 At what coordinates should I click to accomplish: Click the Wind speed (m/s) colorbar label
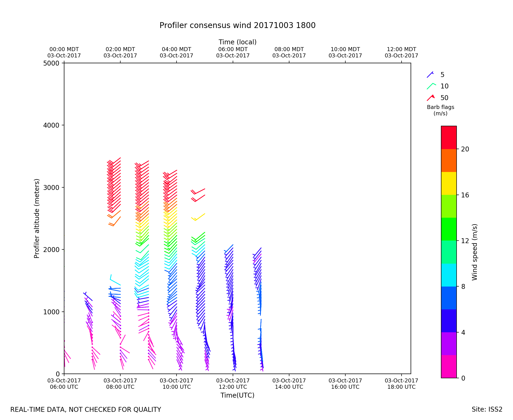pyautogui.click(x=474, y=252)
